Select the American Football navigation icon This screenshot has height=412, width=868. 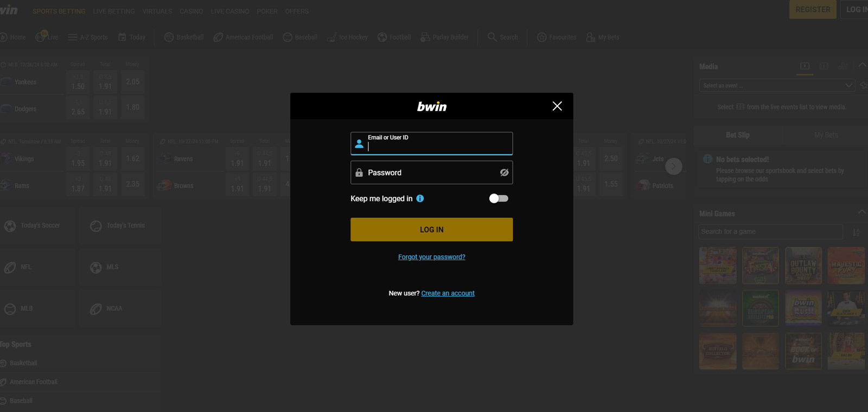click(x=218, y=37)
